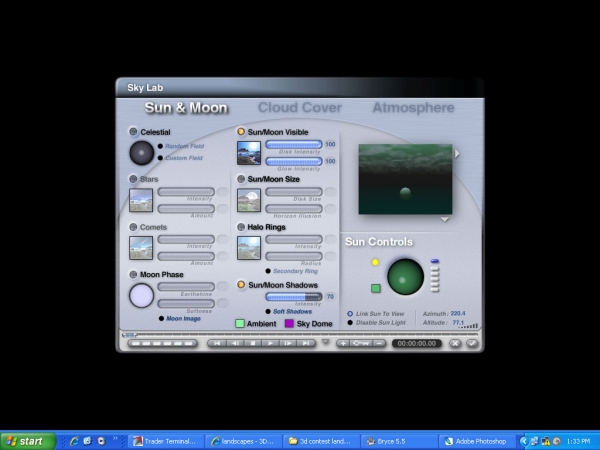Click the topmost blue memory dot
The image size is (600, 450).
(434, 261)
